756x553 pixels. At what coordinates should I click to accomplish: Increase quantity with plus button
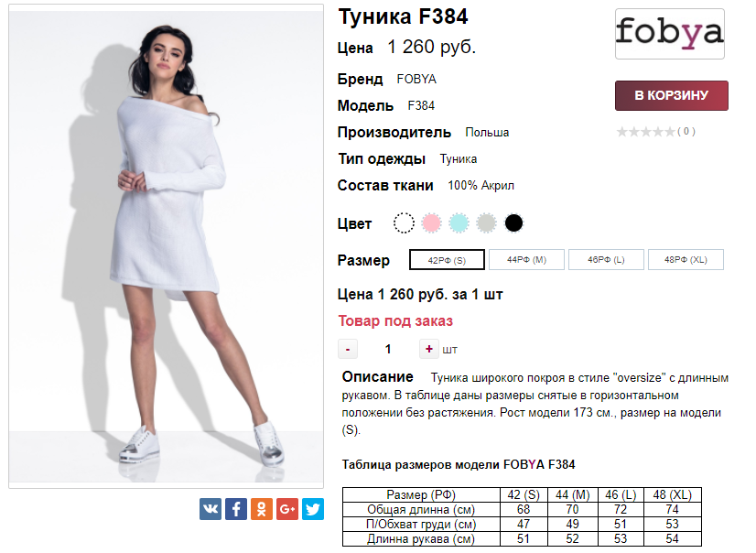tap(428, 349)
